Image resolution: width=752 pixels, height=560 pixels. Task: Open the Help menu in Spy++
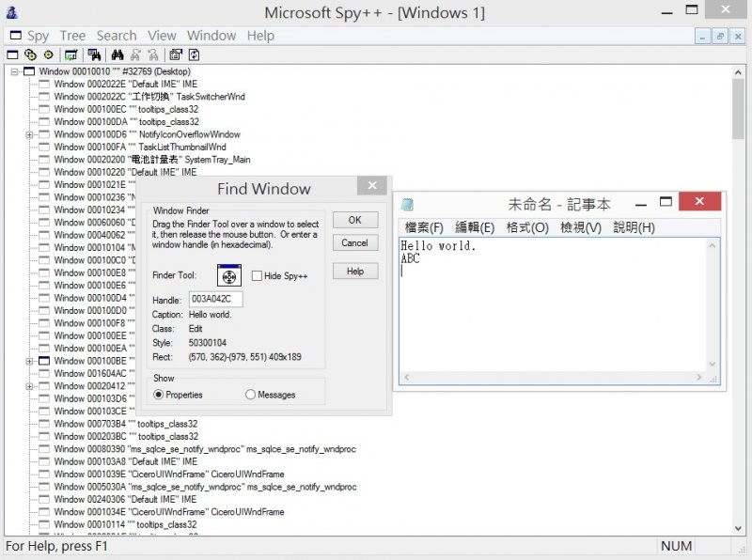click(x=260, y=36)
